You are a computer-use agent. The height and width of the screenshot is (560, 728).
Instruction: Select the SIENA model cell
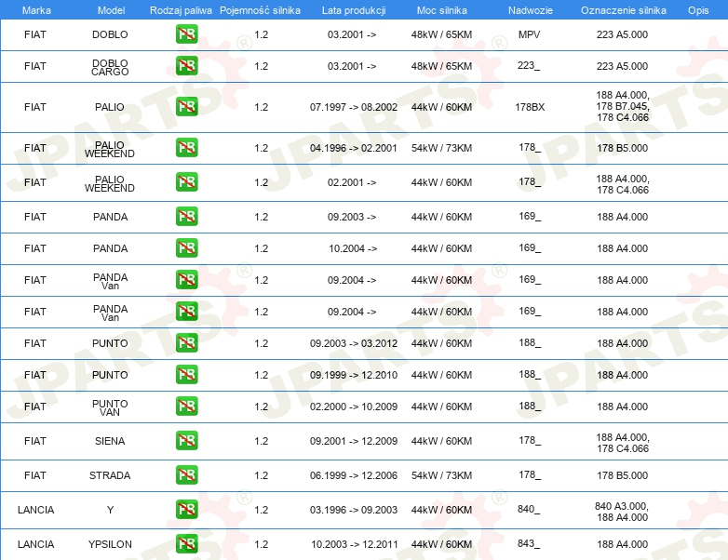[x=110, y=441]
